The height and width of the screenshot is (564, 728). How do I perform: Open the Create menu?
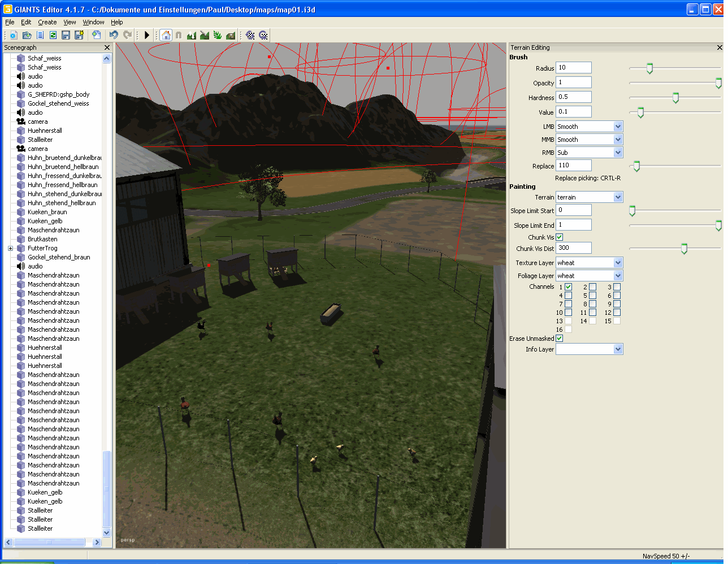click(47, 22)
